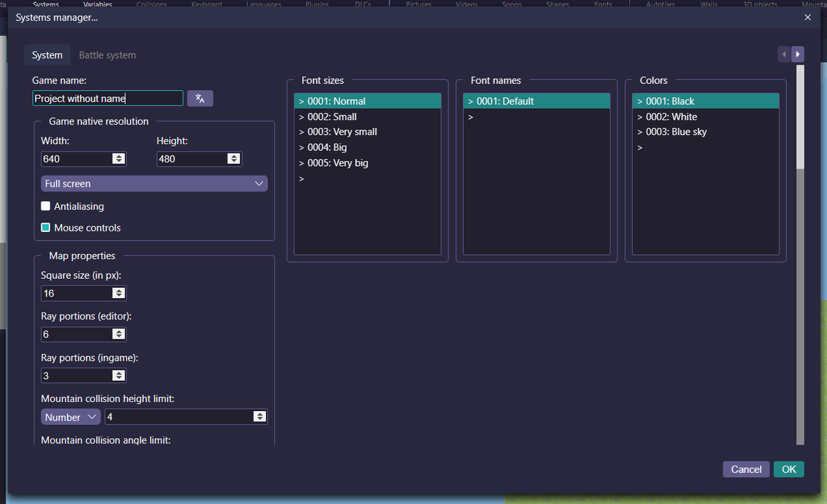The height and width of the screenshot is (504, 827).
Task: Select font size "0001: Normal"
Action: [x=367, y=101]
